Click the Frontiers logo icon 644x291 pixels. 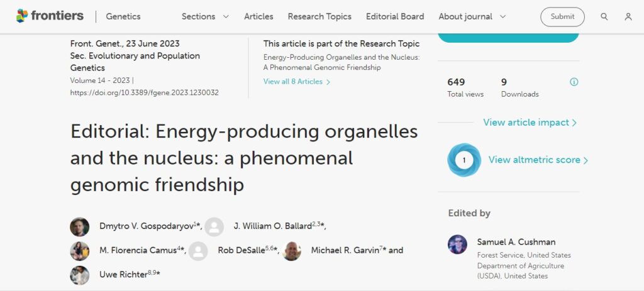pos(23,16)
